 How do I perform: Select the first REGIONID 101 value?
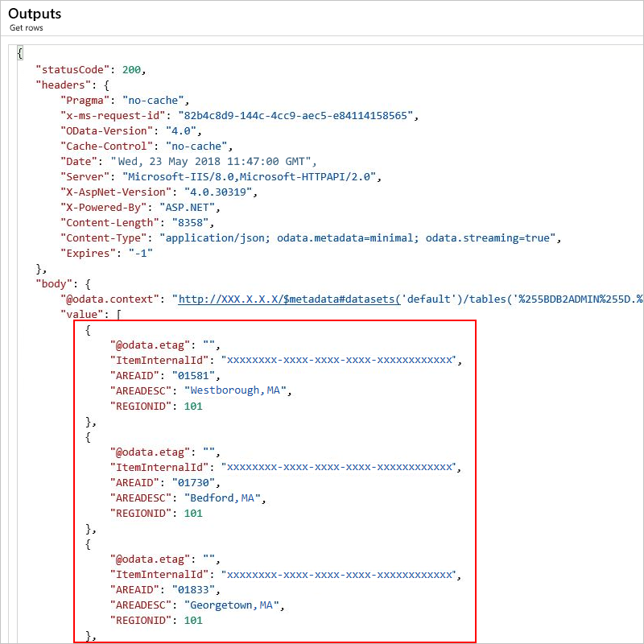tap(192, 406)
